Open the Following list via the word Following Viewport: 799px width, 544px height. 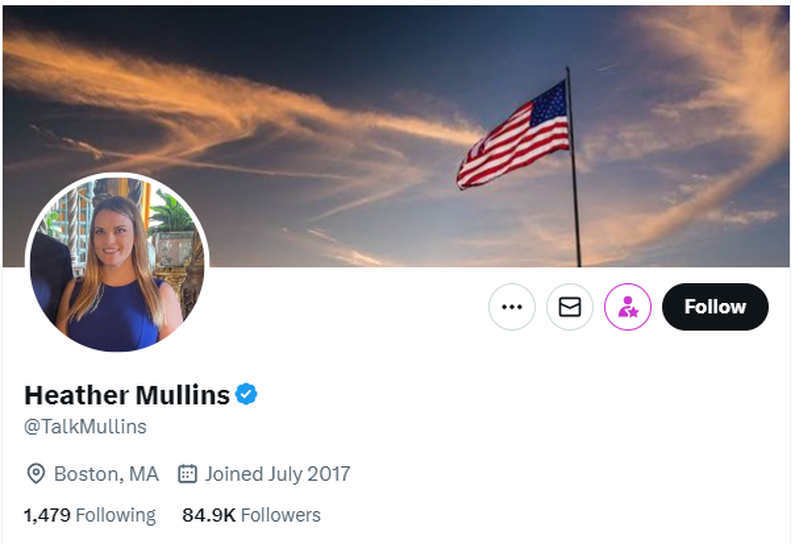(116, 515)
